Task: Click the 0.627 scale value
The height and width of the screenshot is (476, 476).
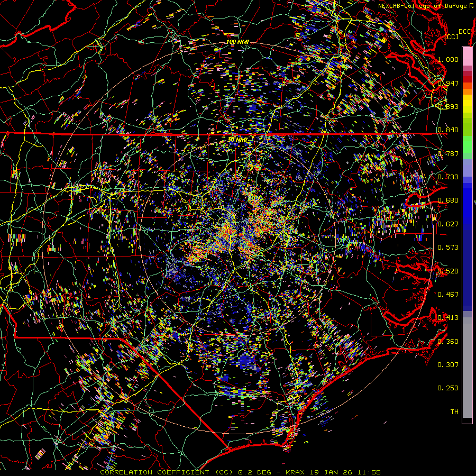Action: pyautogui.click(x=448, y=224)
